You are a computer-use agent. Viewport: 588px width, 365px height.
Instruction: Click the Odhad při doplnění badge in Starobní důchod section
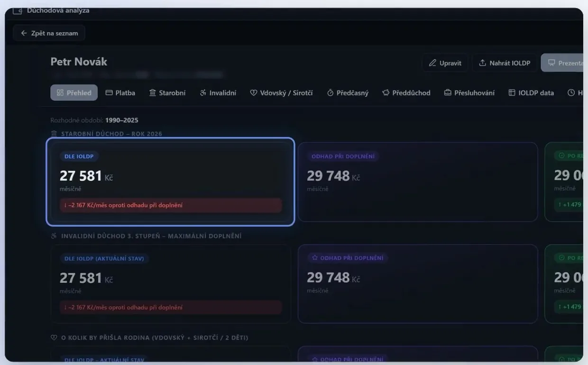343,156
